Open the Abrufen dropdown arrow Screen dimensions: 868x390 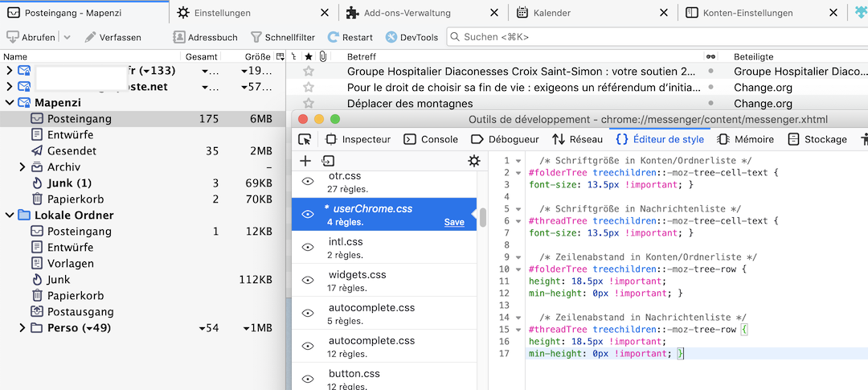[x=67, y=37]
